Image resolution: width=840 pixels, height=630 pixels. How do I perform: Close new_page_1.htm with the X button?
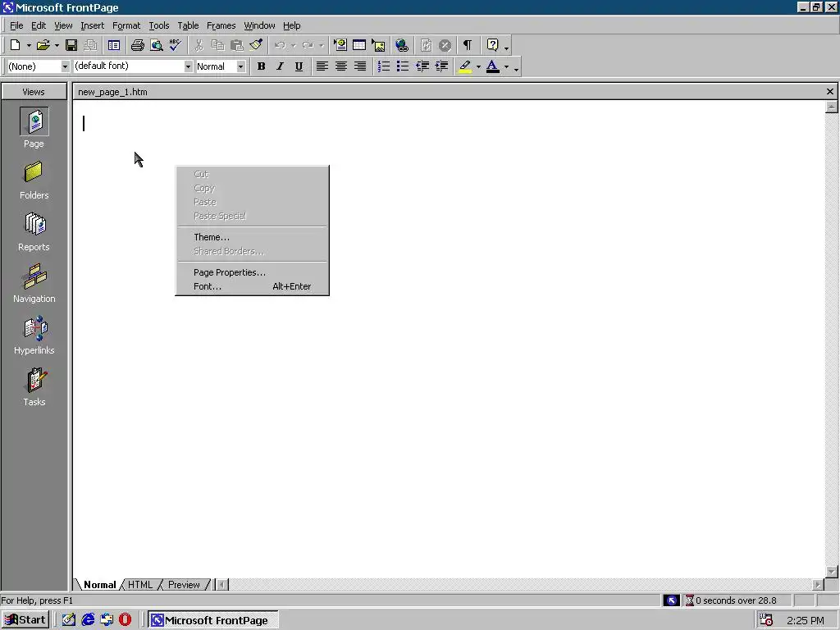point(830,92)
